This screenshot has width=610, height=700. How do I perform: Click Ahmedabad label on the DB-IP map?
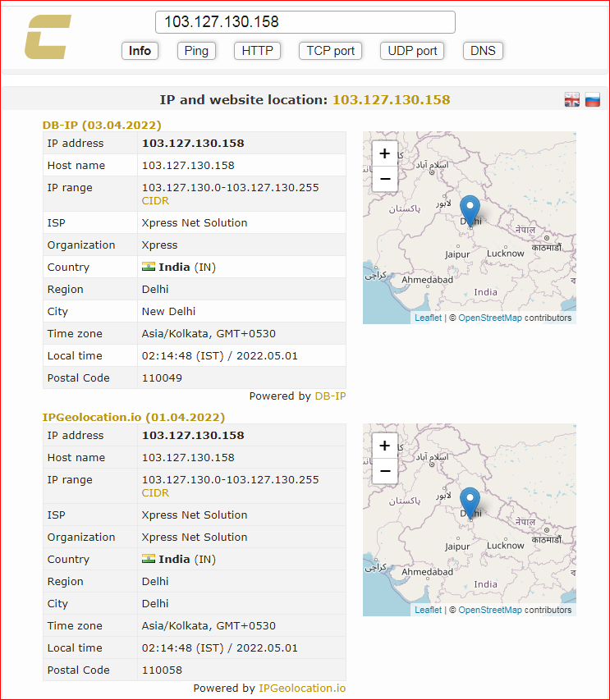(427, 280)
